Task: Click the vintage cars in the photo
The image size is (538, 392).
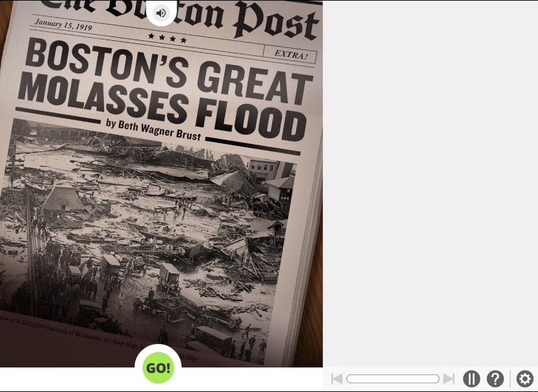Action: [x=170, y=278]
